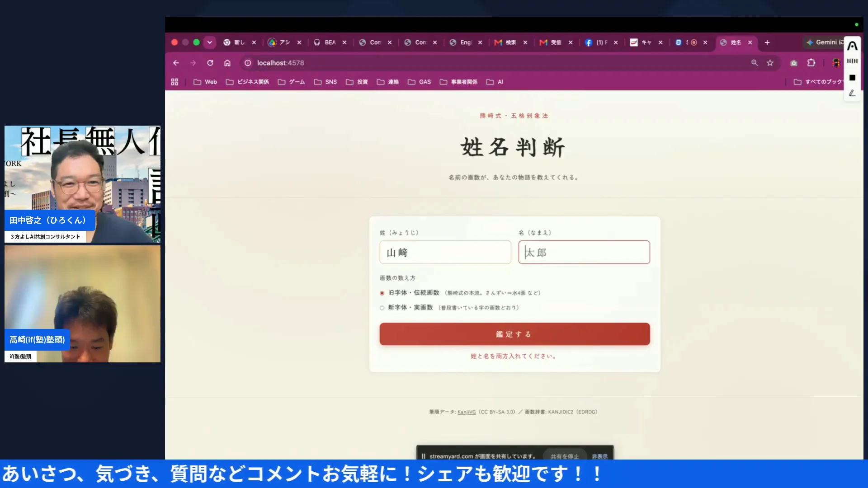This screenshot has height=488, width=868.
Task: Open the Gemini button
Action: [x=824, y=42]
